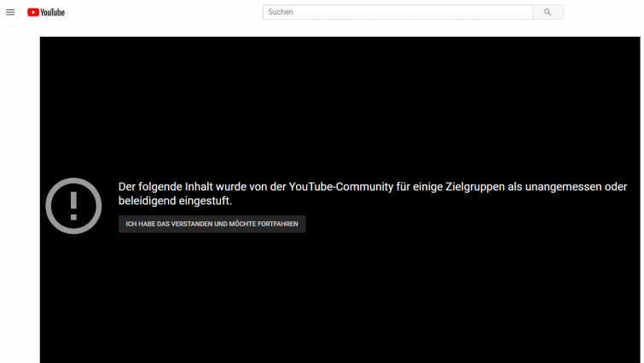Click the word 'YouTube-Community' in the warning
Viewport: 644px width, 363px height.
(x=340, y=187)
